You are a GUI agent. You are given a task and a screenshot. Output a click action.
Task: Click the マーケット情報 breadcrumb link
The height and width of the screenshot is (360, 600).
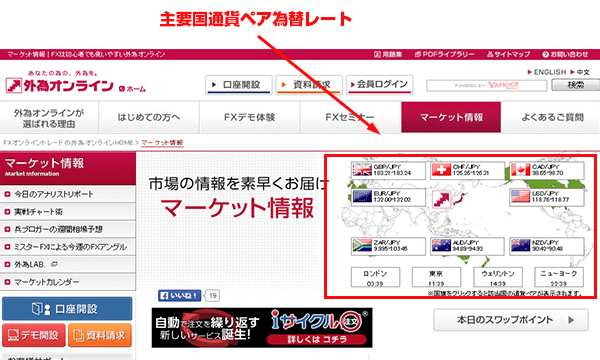[162, 143]
